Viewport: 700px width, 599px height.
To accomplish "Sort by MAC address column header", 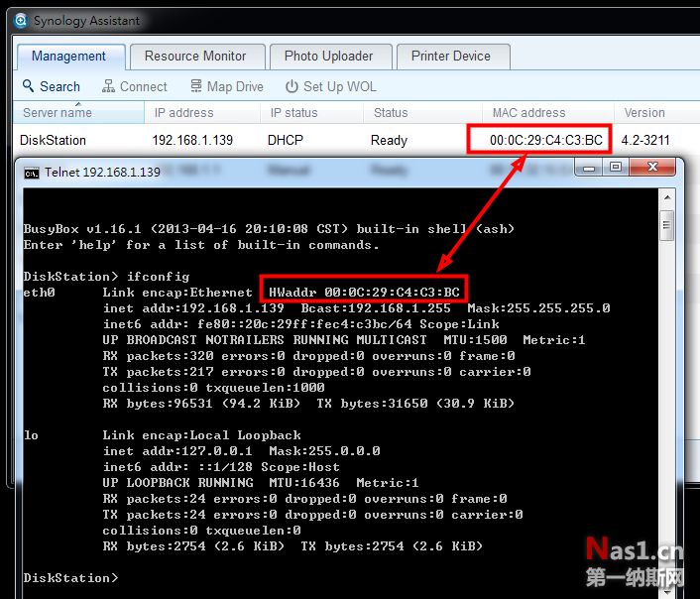I will click(x=547, y=113).
